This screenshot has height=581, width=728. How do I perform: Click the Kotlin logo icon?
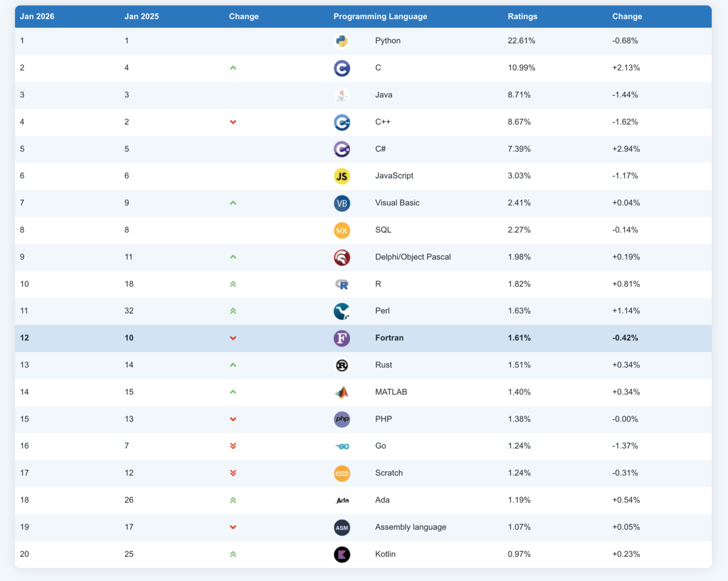(342, 554)
